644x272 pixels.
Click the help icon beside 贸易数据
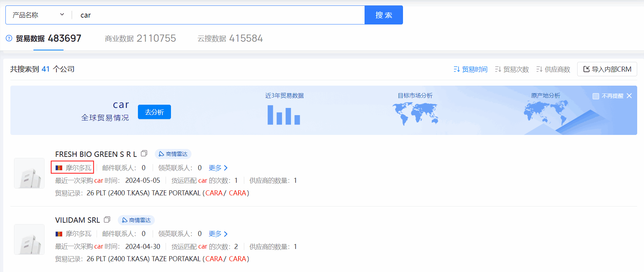point(9,38)
